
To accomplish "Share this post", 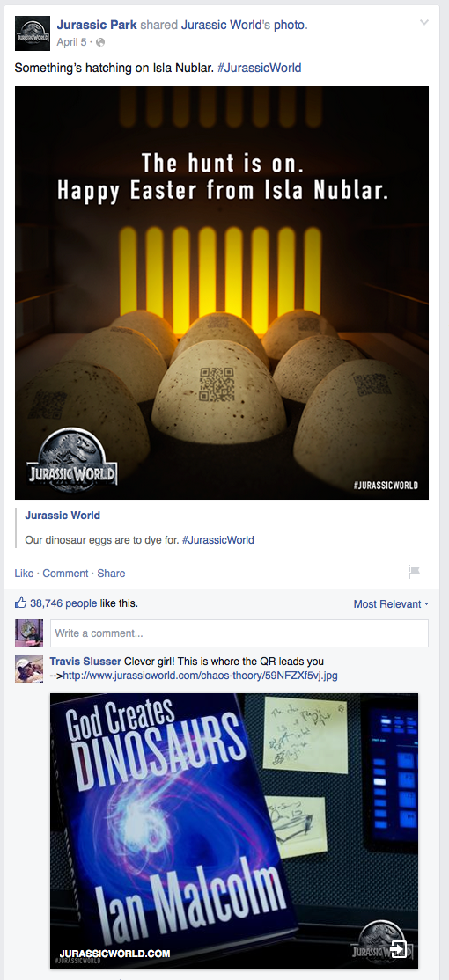I will tap(111, 573).
